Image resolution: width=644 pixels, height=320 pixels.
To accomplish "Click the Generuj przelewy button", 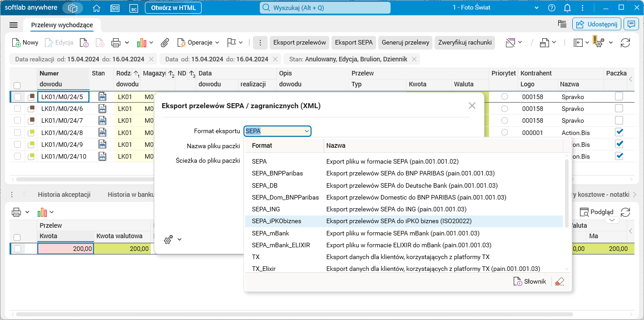I will click(x=405, y=42).
